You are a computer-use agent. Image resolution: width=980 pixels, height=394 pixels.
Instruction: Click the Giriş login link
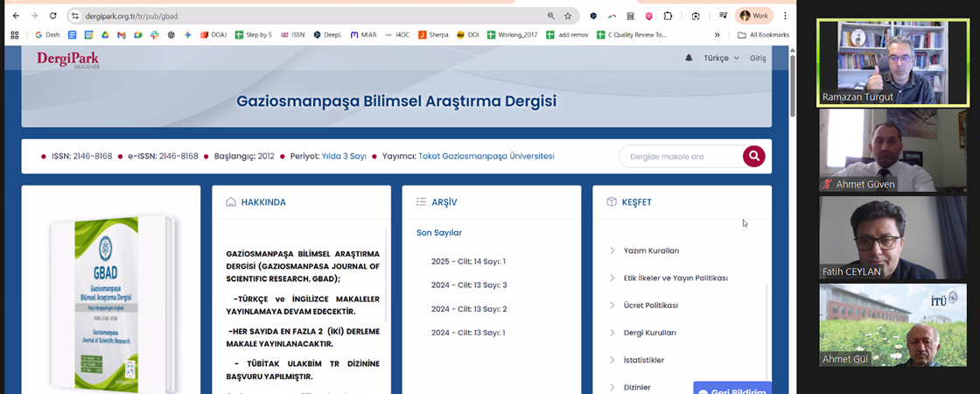tap(758, 58)
